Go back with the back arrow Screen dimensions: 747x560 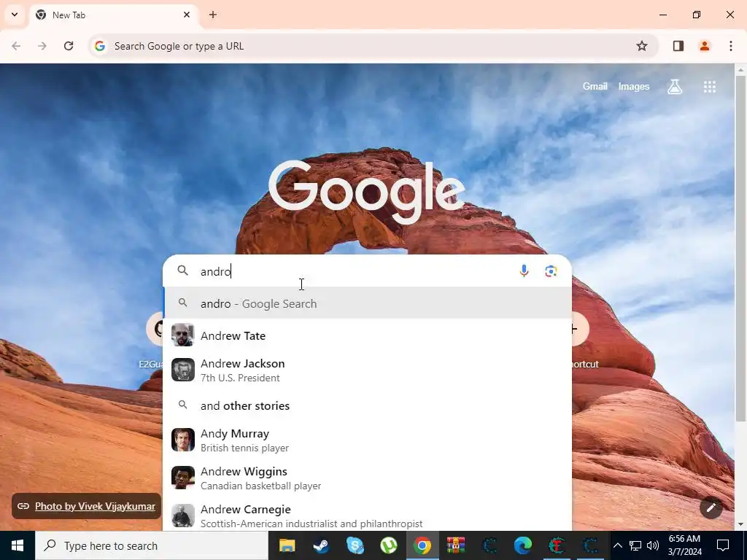click(x=16, y=46)
